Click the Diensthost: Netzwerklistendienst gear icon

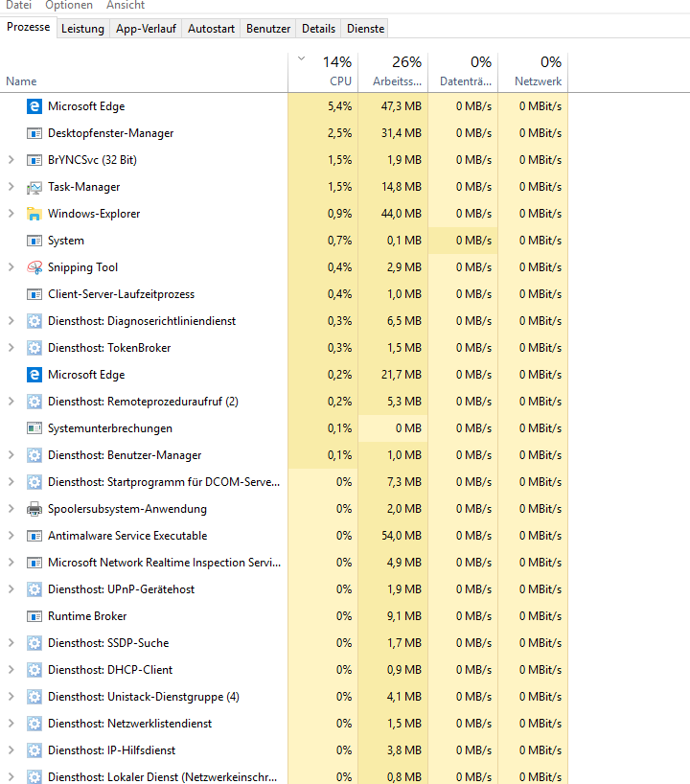click(x=34, y=724)
